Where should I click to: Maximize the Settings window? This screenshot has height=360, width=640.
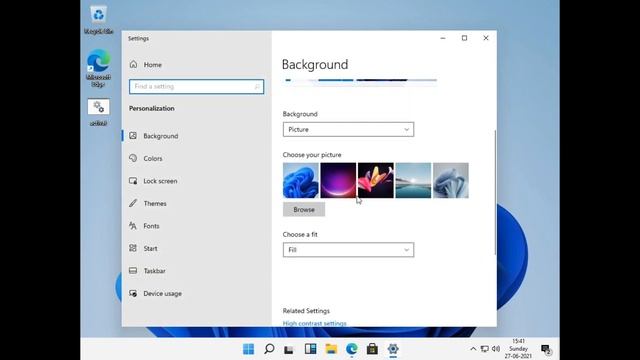pos(464,38)
